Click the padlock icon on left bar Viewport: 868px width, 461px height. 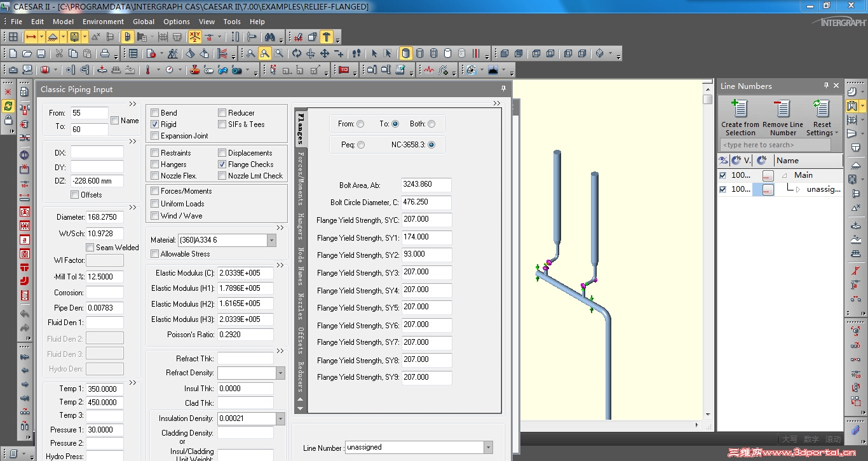click(8, 120)
